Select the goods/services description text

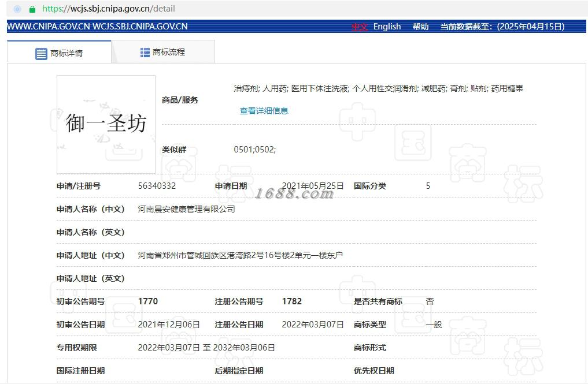378,88
